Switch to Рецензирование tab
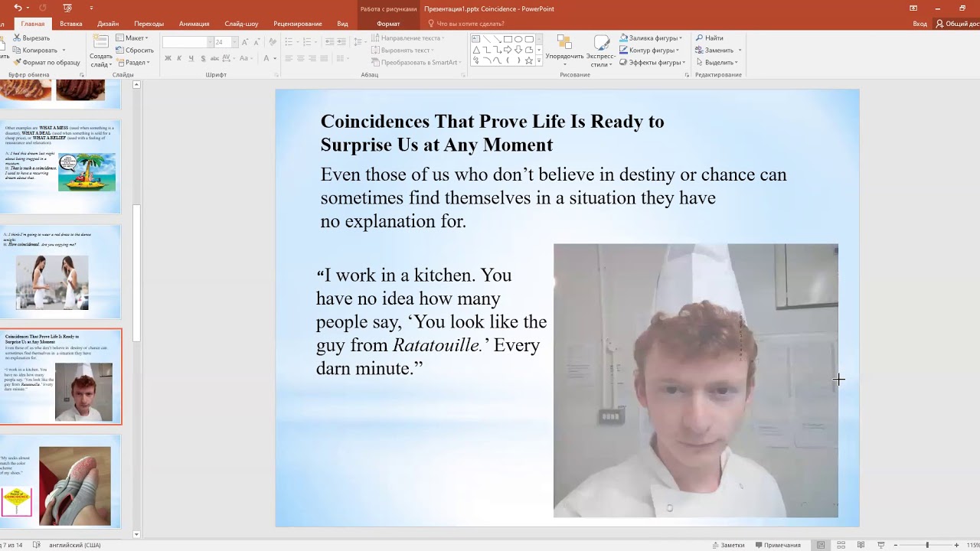 (x=298, y=24)
